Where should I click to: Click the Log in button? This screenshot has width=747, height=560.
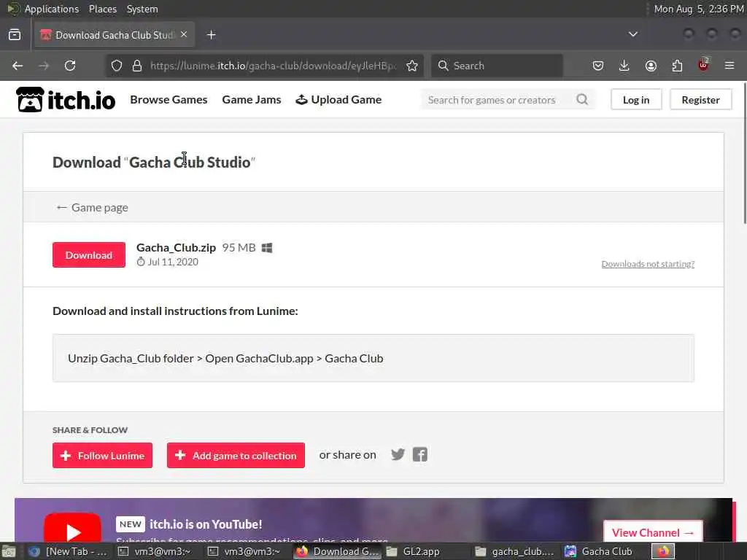[636, 99]
